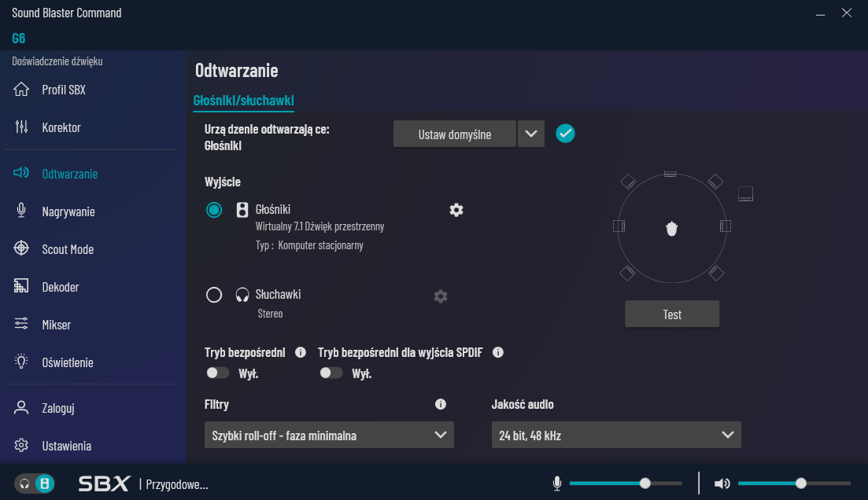
Task: Select Głośniki output radio button
Action: coord(214,210)
